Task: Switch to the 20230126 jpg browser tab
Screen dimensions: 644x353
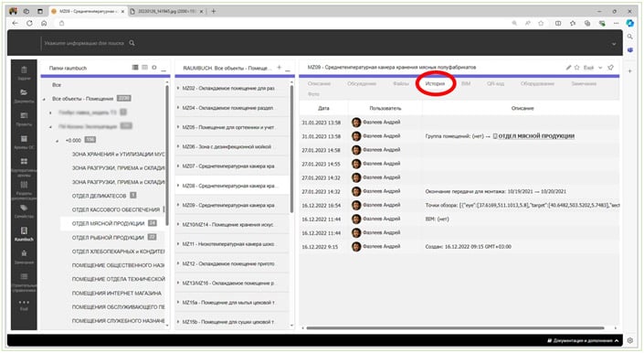Action: coord(166,12)
